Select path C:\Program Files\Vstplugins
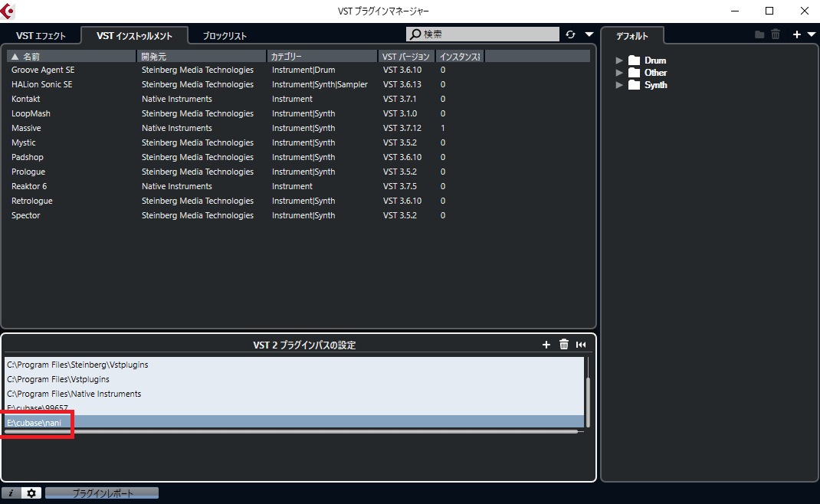The height and width of the screenshot is (504, 820). [x=294, y=380]
